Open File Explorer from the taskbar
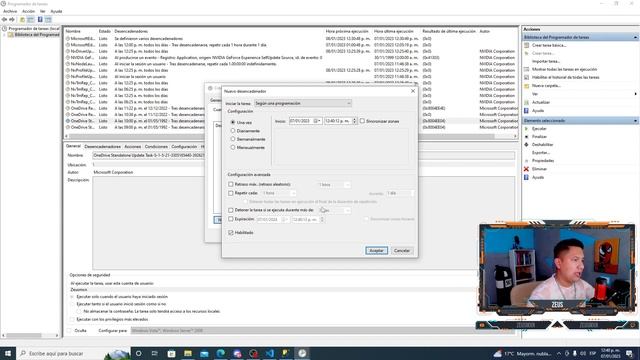Viewport: 640px width, 360px height. pyautogui.click(x=188, y=353)
